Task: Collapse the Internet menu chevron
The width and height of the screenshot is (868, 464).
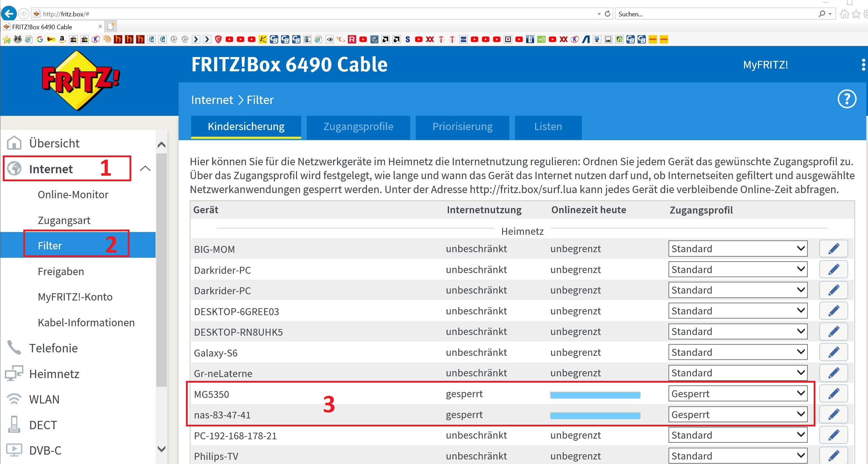Action: pos(145,169)
